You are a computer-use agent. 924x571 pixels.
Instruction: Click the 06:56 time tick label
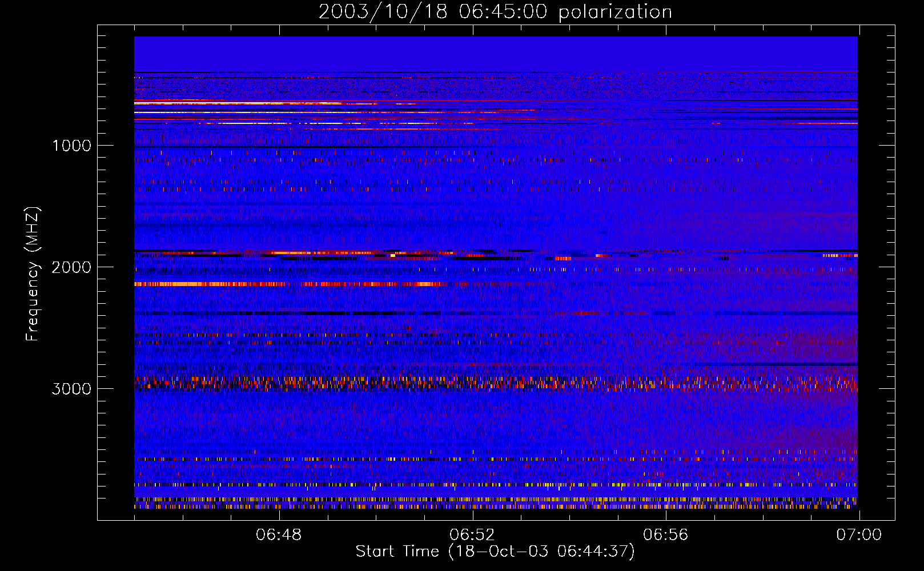(666, 535)
